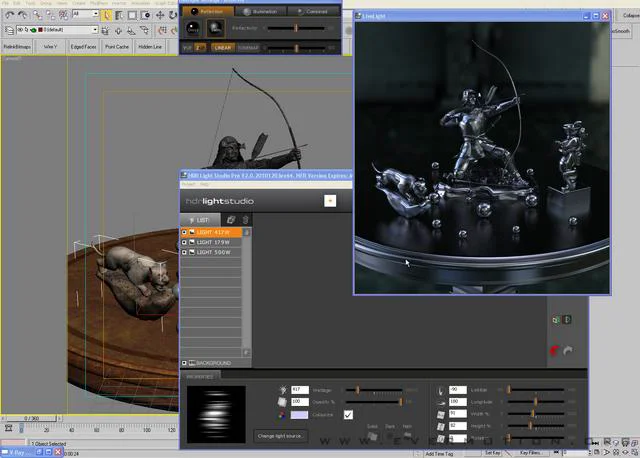Click the round black glossy sphere material icon
Screen dimensions: 640x458
point(193,28)
